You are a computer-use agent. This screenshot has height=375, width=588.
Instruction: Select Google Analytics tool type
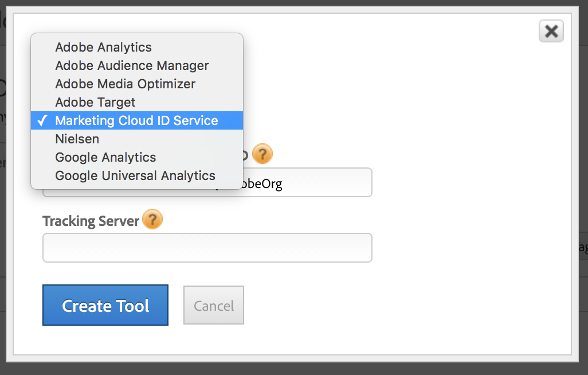[x=105, y=157]
